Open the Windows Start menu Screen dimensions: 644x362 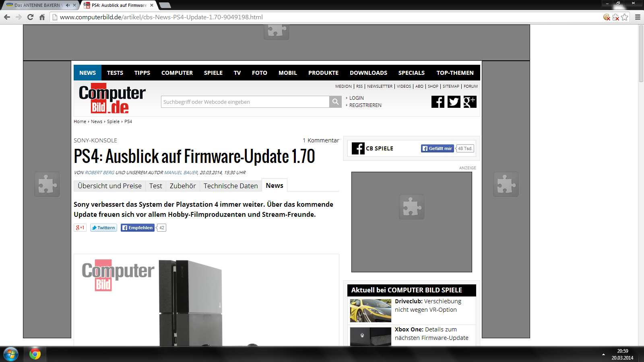click(x=11, y=354)
